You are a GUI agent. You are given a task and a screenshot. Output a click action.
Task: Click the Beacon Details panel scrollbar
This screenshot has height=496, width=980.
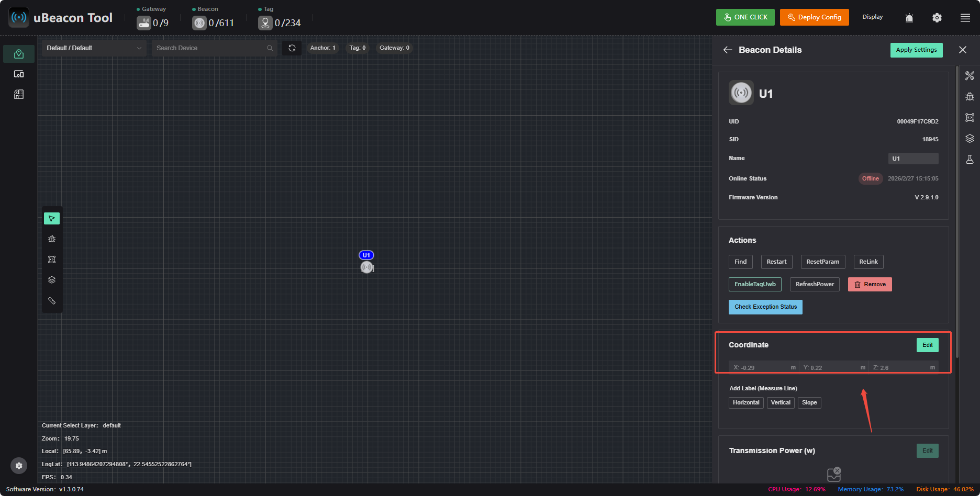click(x=957, y=212)
